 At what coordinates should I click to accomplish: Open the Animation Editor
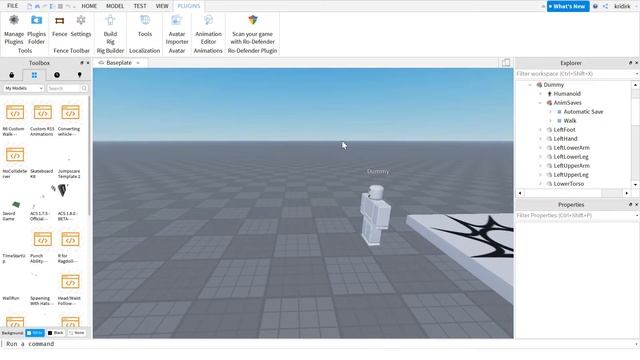[x=208, y=29]
